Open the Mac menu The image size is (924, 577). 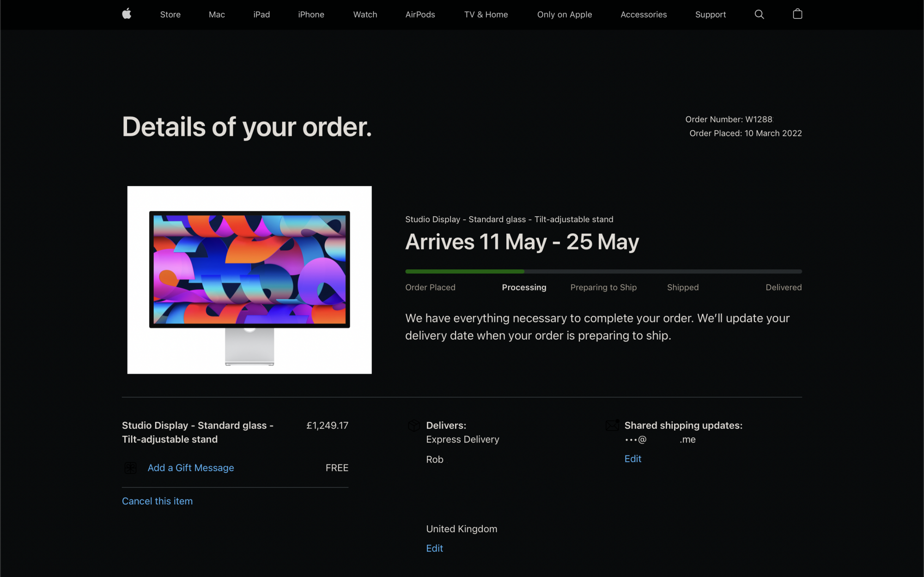click(x=217, y=14)
